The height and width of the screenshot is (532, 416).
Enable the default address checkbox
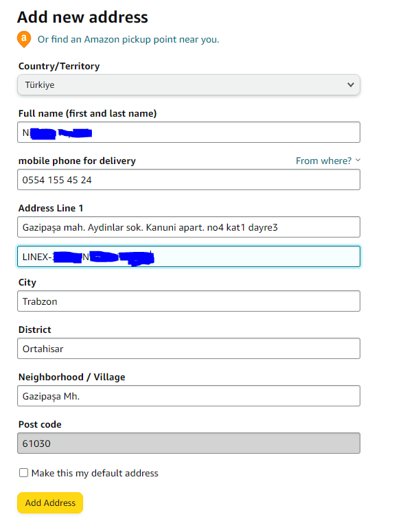click(x=23, y=473)
